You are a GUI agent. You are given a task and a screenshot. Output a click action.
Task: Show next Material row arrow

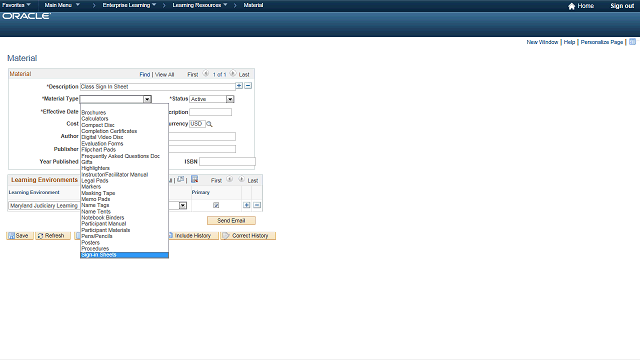coord(233,74)
